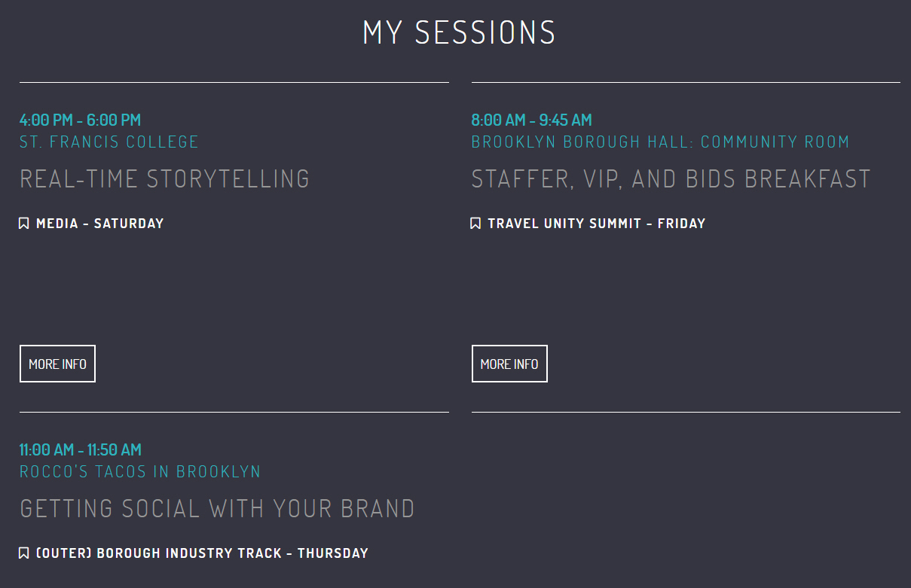911x588 pixels.
Task: Select the Media - Saturday track label
Action: tap(99, 224)
